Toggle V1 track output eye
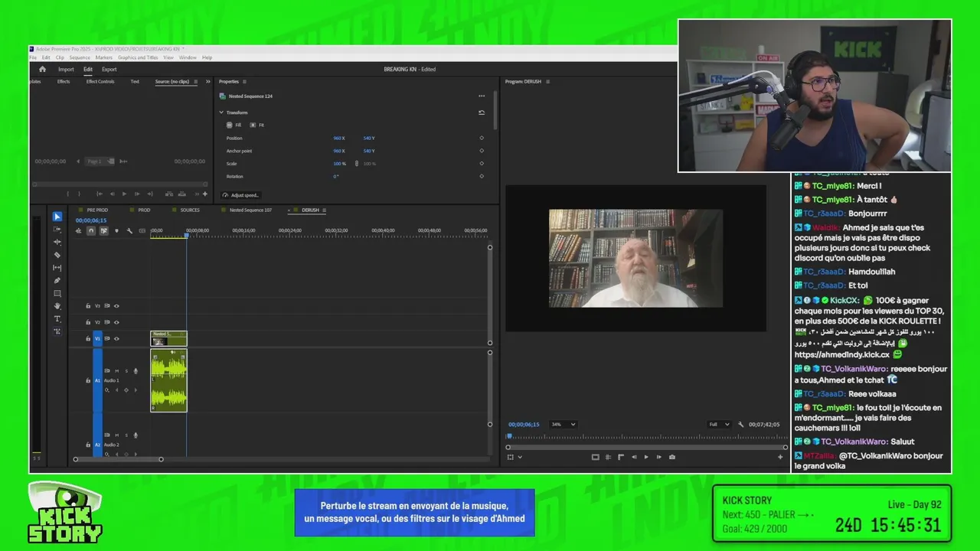Viewport: 980px width, 551px height. pos(116,338)
